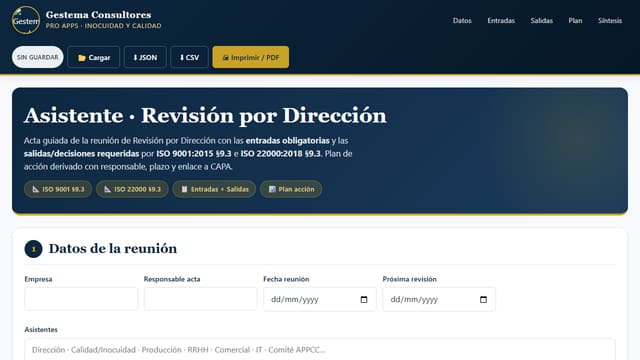Click the PRO APPS · INOCUIDAD Y CALIDAD subtitle
The height and width of the screenshot is (360, 640).
pos(103,26)
